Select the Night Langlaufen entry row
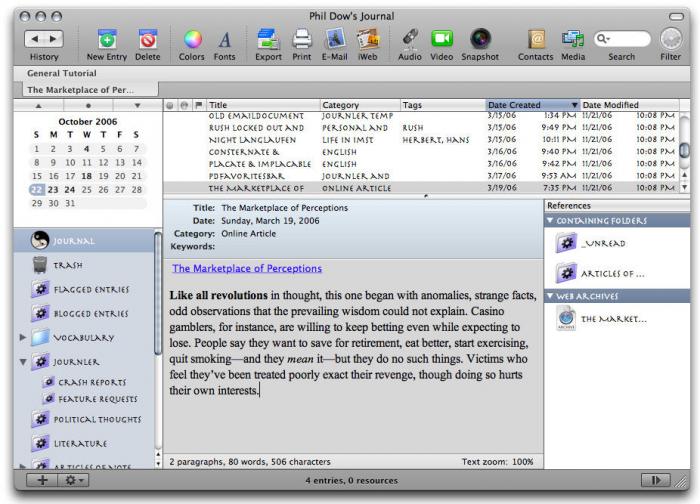The image size is (700, 504). point(421,140)
